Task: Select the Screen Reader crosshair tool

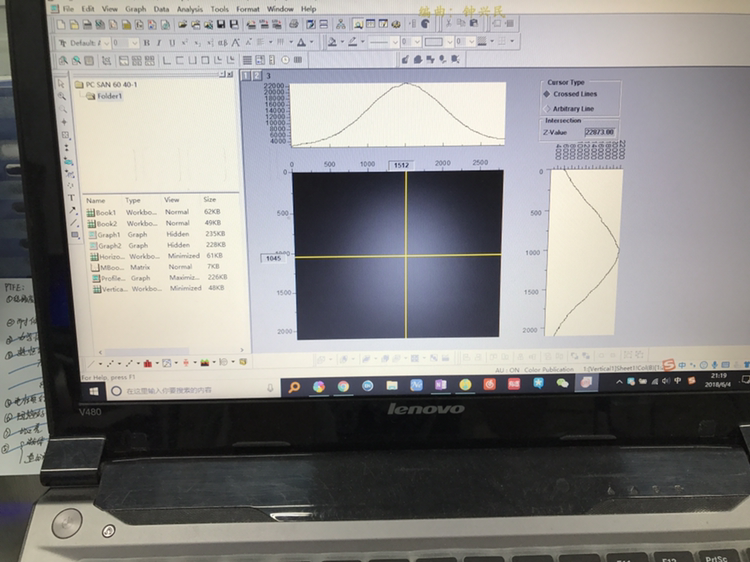Action: coord(64,122)
